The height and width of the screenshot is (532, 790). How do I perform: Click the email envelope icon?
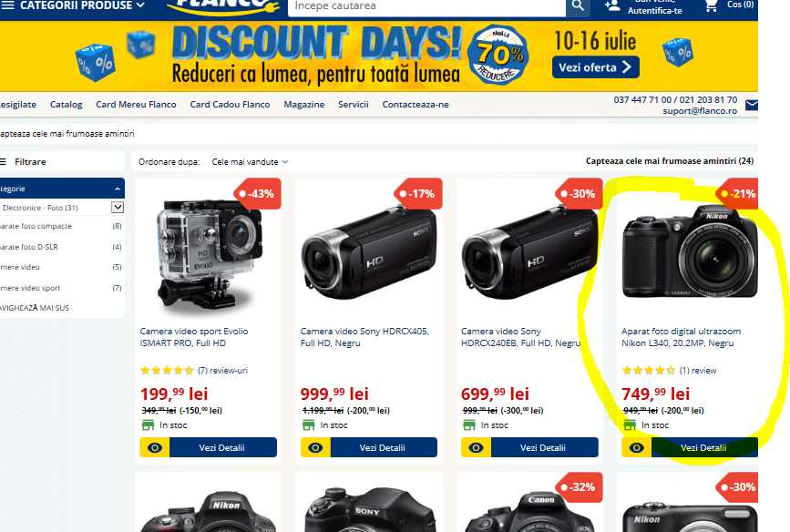pos(752,105)
